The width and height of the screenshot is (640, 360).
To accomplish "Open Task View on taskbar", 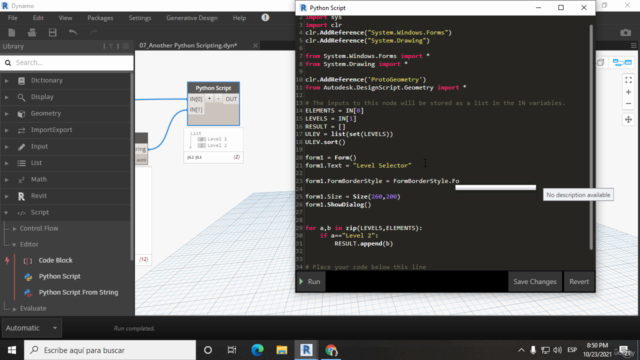I will click(232, 350).
